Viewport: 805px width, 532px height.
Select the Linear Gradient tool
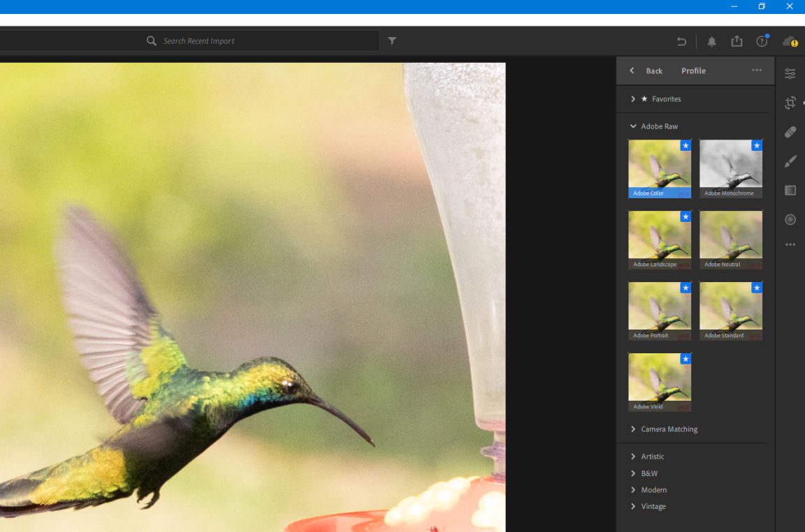coord(790,191)
